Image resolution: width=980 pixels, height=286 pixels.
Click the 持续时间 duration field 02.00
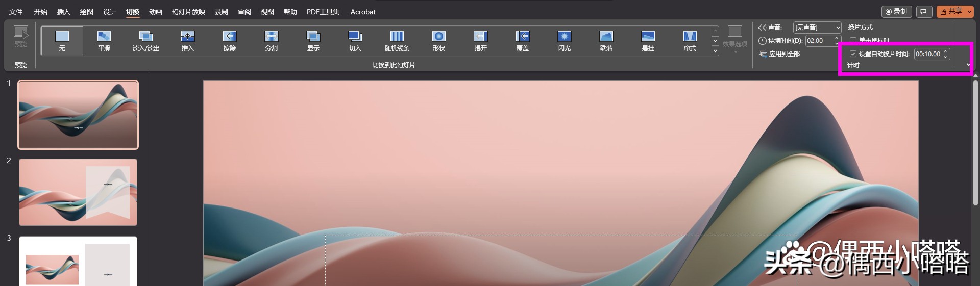pyautogui.click(x=819, y=40)
